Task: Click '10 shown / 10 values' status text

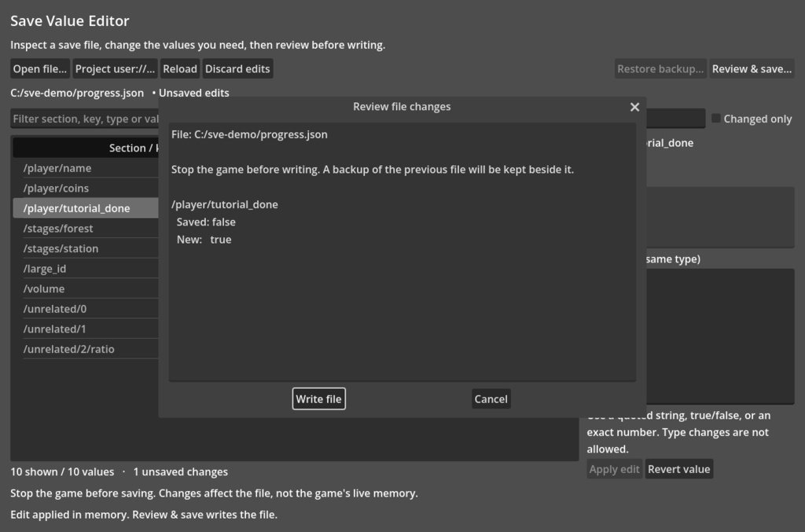Action: click(x=62, y=471)
